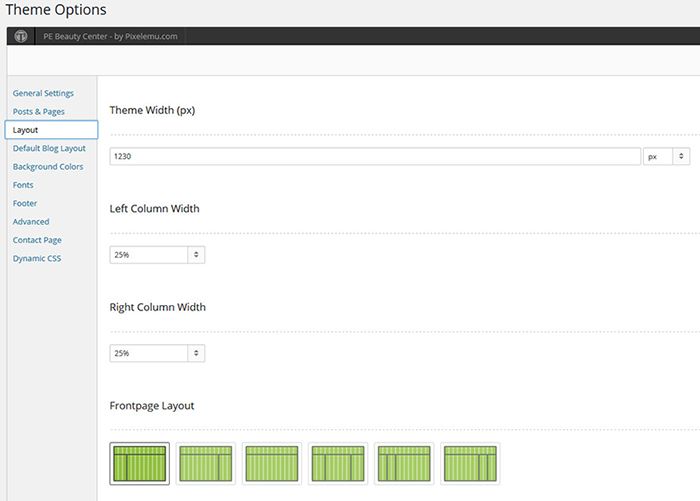The width and height of the screenshot is (700, 501).
Task: Select frontpage layout with two right sidebars
Action: 470,463
